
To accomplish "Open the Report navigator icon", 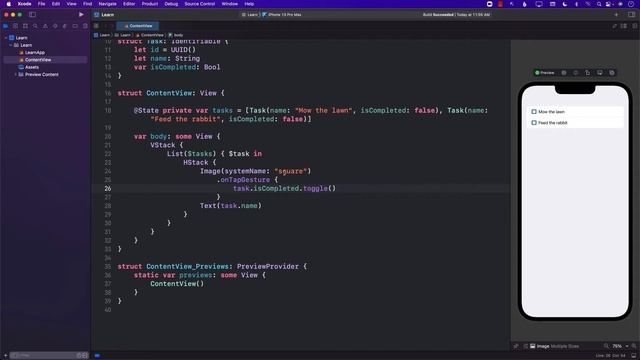I will tap(85, 26).
